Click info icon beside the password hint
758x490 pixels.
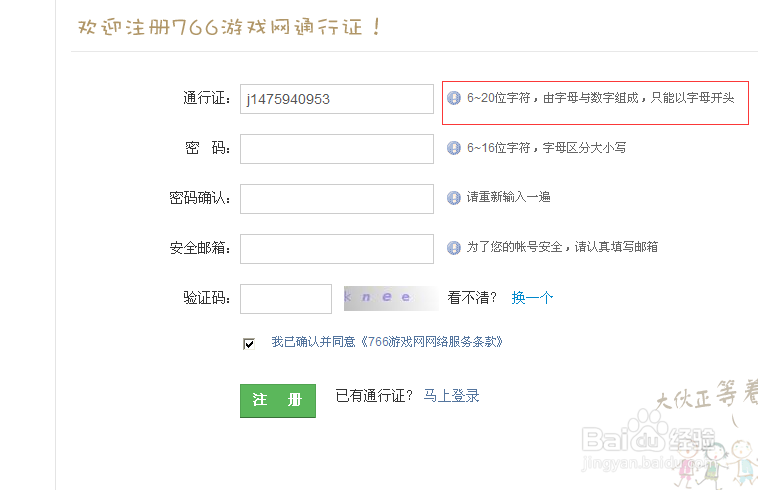pyautogui.click(x=454, y=148)
